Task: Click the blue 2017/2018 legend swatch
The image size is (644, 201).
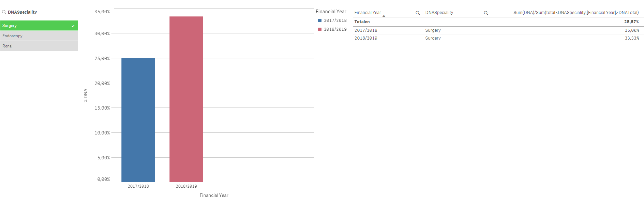Action: coord(320,20)
